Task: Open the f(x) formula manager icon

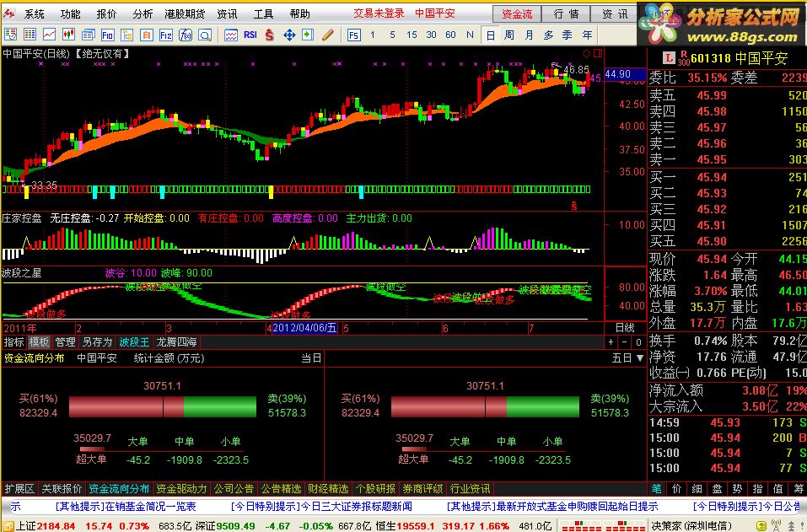Action: 186,35
